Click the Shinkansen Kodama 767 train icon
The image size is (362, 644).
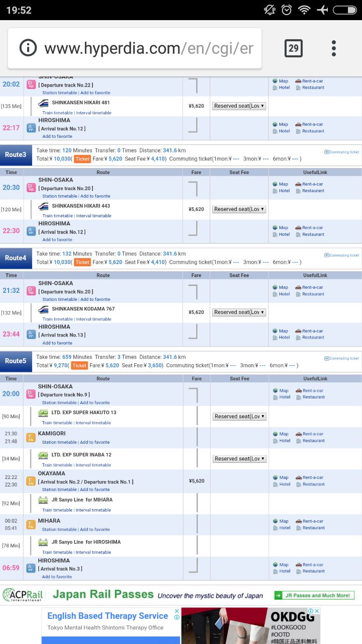44,309
